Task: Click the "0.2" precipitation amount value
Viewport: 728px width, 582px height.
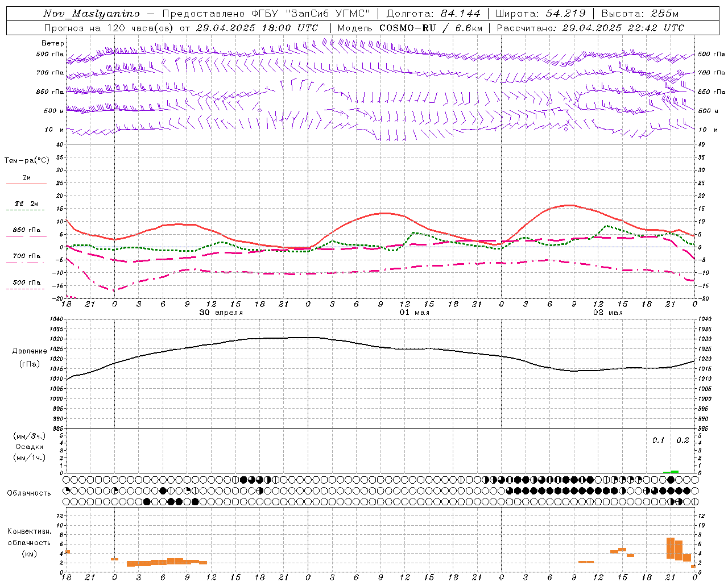Action: tap(682, 440)
